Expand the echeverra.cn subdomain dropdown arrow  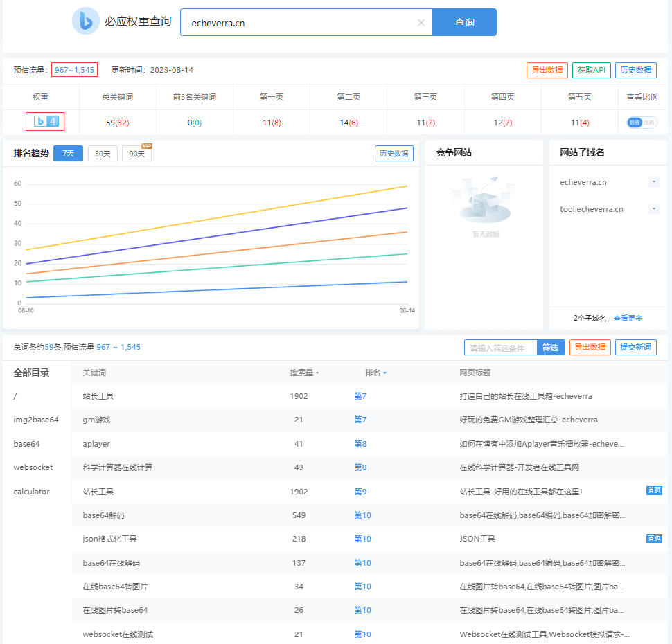[653, 182]
